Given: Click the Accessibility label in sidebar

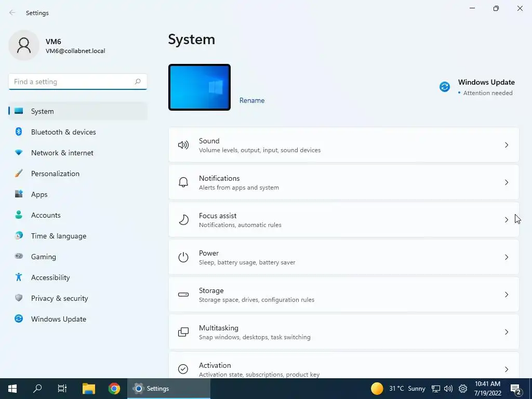Looking at the screenshot, I should coord(50,277).
